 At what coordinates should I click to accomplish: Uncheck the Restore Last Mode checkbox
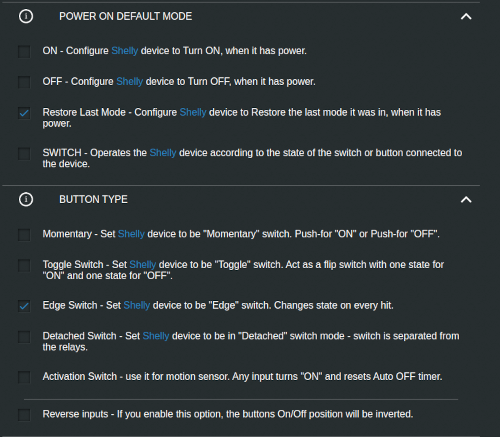[24, 113]
